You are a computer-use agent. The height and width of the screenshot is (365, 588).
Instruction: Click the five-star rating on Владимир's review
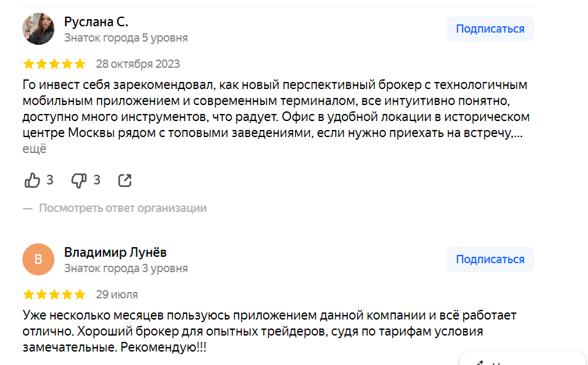tap(54, 295)
